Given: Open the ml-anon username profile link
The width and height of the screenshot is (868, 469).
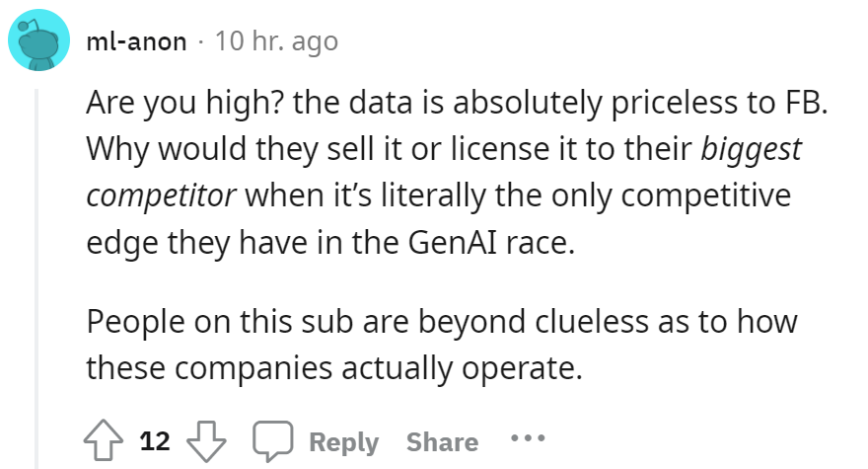Looking at the screenshot, I should 136,41.
